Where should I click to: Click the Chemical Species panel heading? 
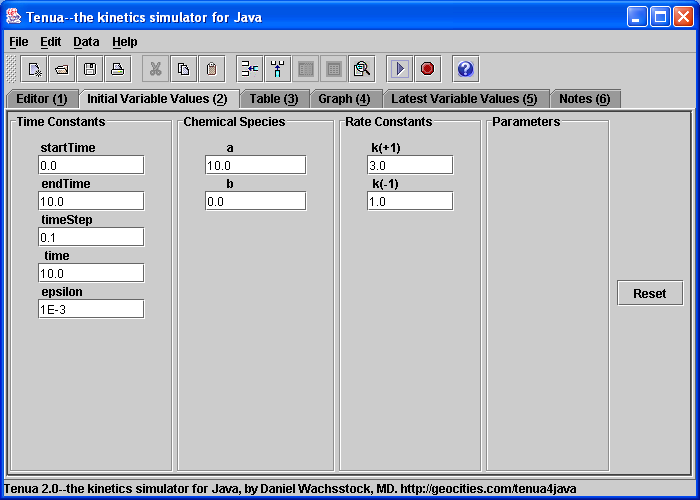(x=234, y=122)
